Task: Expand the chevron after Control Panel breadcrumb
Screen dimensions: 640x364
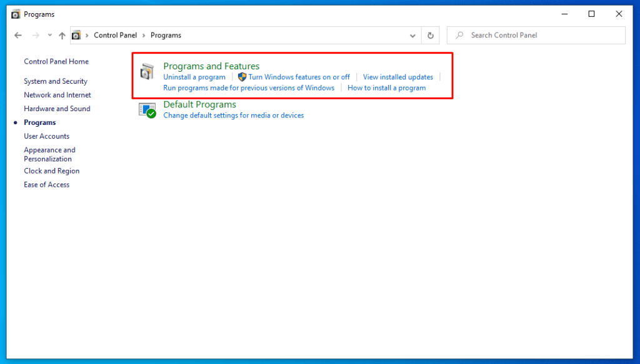Action: click(144, 36)
